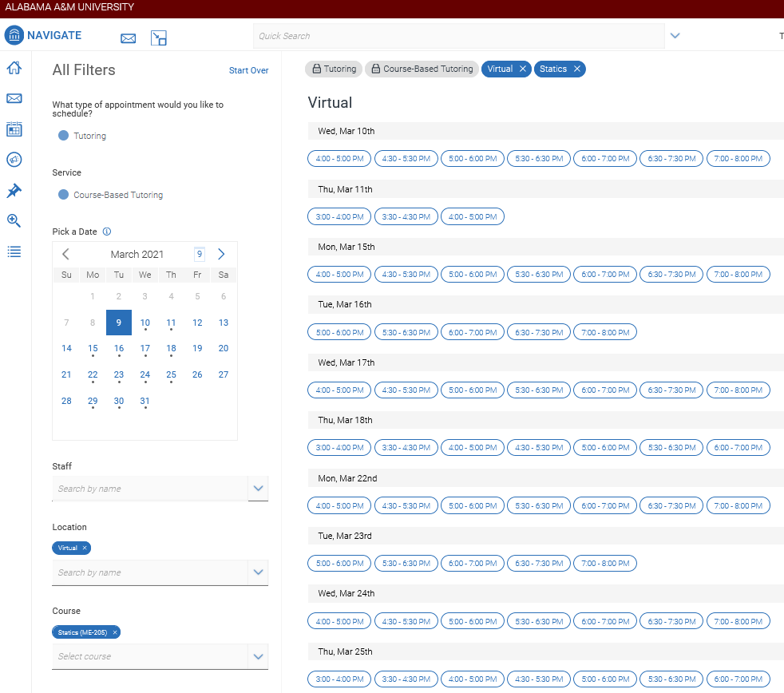Go to next month in calendar
The height and width of the screenshot is (693, 784).
coord(221,254)
